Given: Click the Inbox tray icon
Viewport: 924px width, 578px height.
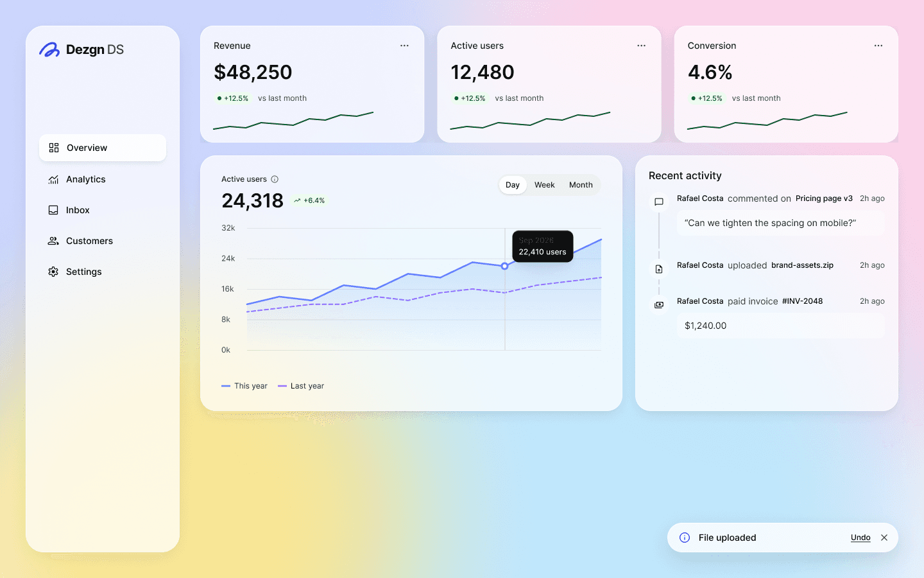Looking at the screenshot, I should (x=53, y=210).
